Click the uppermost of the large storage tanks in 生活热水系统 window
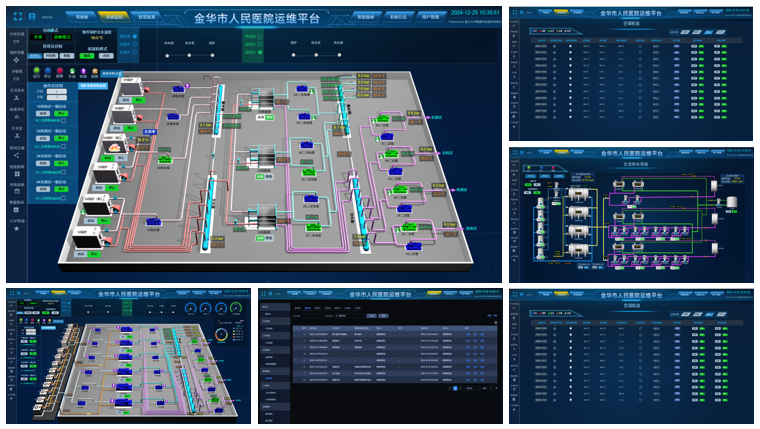Screen dimensions: 760x429 coord(578,194)
